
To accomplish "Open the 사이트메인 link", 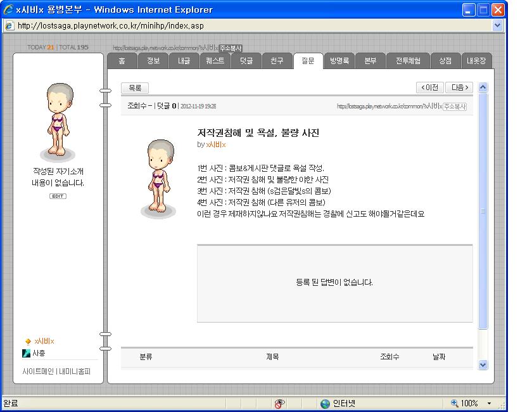I will 38,371.
